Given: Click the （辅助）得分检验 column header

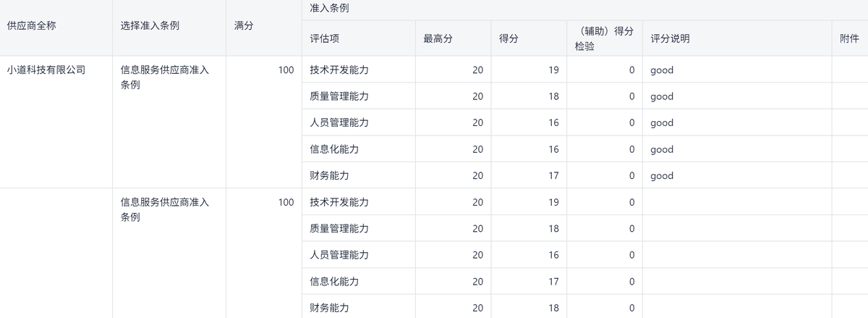Looking at the screenshot, I should [x=602, y=38].
